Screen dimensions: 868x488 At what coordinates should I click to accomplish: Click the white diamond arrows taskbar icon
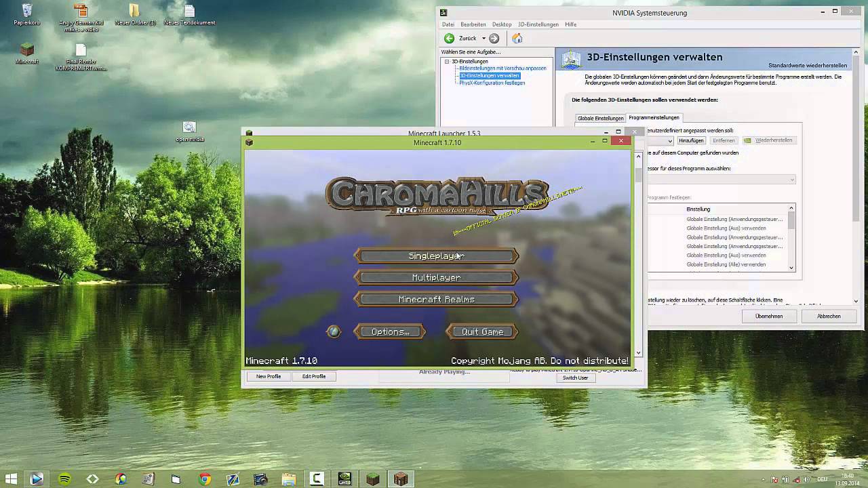click(93, 479)
